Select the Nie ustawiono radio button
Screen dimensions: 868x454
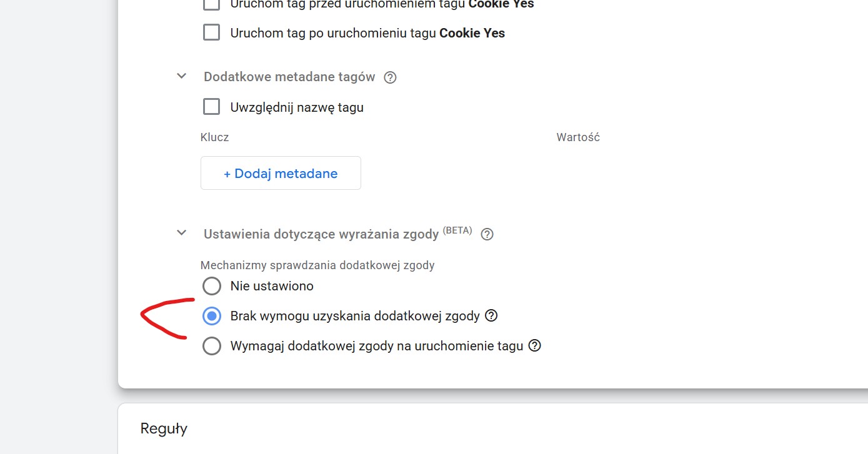pyautogui.click(x=212, y=286)
